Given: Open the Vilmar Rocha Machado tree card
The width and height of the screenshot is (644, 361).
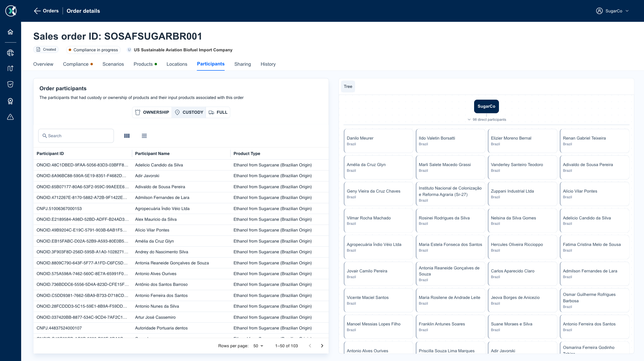Looking at the screenshot, I should (x=378, y=220).
